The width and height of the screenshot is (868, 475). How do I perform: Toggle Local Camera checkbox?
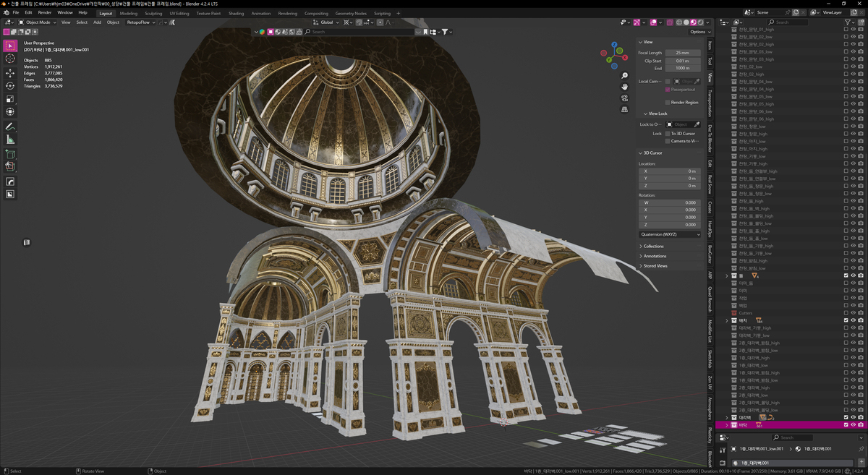668,81
